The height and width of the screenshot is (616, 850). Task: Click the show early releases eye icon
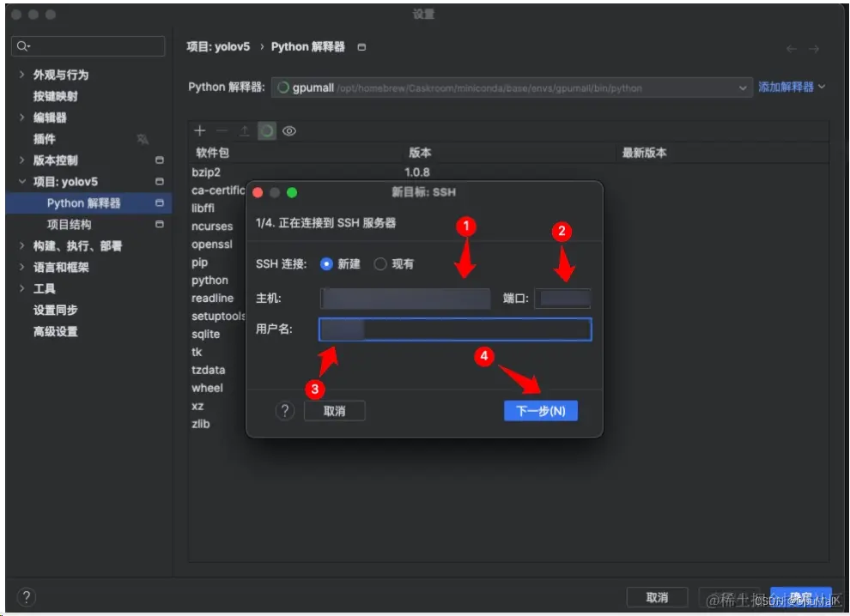coord(289,130)
